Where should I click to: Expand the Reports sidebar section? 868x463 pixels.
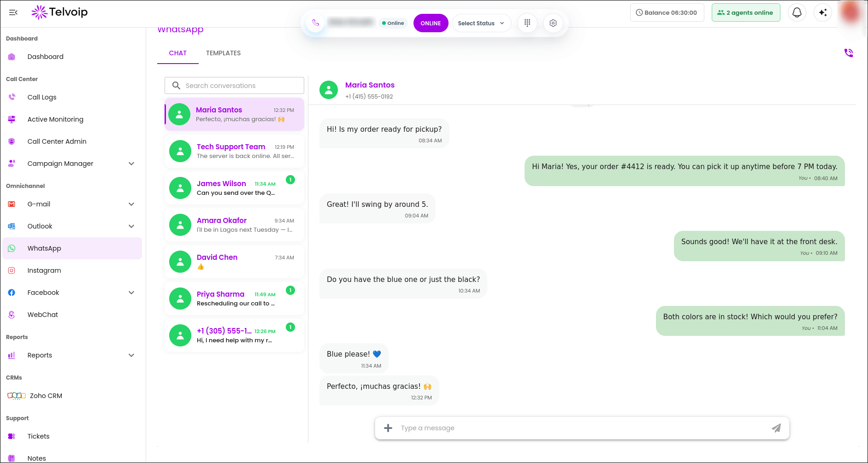pyautogui.click(x=131, y=355)
